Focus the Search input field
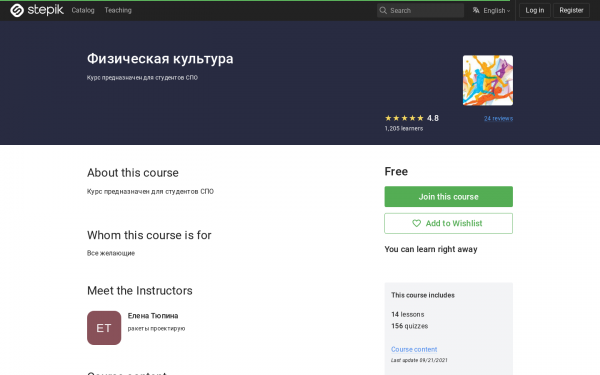 [x=421, y=11]
